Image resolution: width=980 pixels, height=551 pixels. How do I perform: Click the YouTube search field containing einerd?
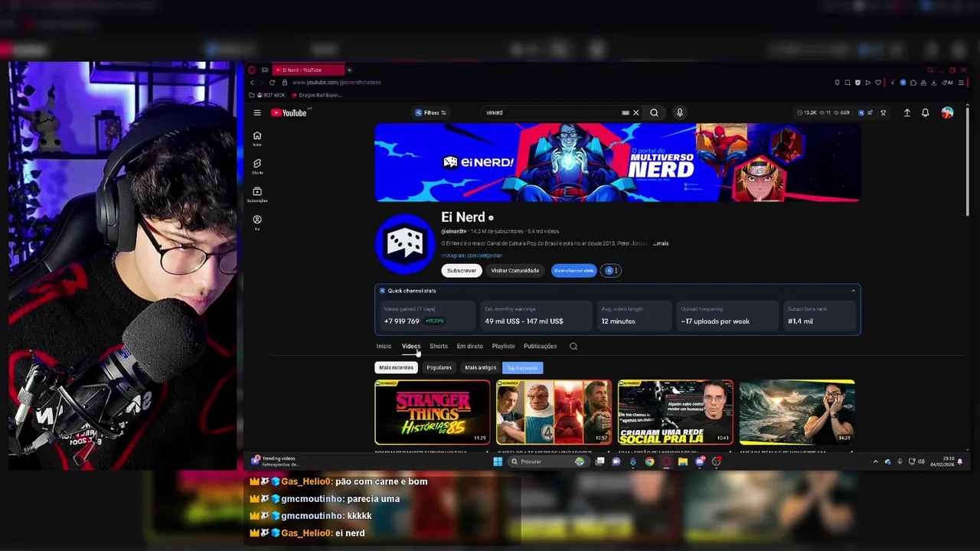coord(551,112)
